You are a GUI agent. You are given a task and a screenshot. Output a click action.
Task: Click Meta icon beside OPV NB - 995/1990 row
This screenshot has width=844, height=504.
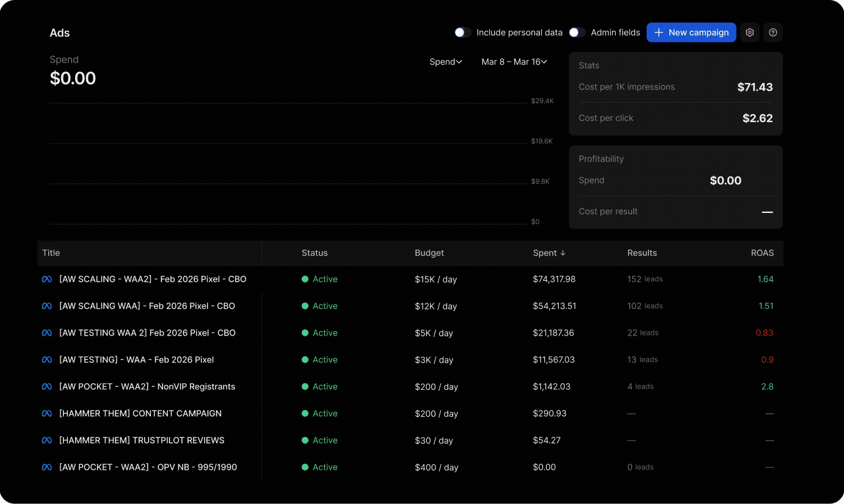pyautogui.click(x=46, y=467)
